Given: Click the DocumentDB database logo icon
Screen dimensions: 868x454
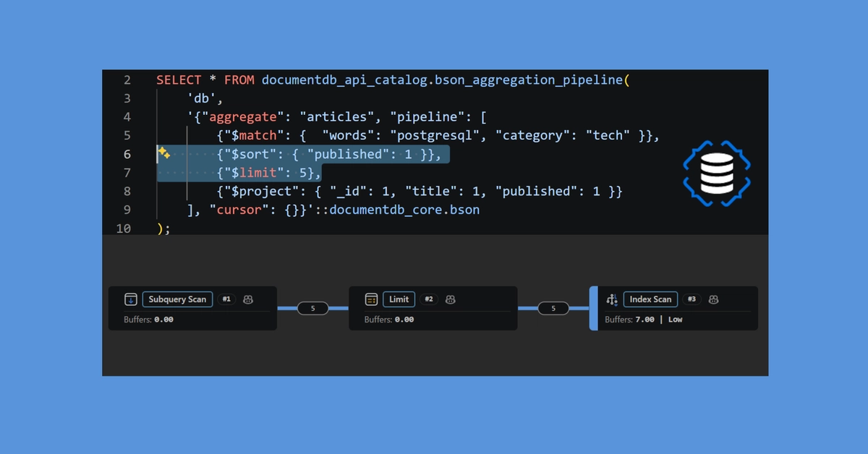Looking at the screenshot, I should [717, 172].
